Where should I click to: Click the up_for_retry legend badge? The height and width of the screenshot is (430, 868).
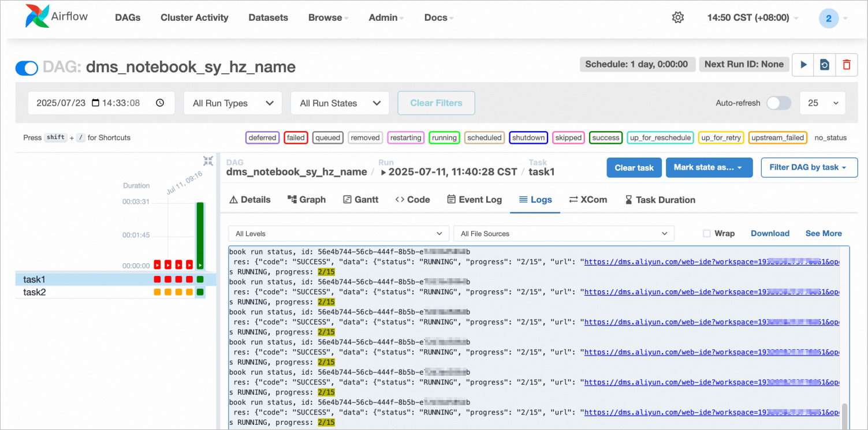point(721,138)
